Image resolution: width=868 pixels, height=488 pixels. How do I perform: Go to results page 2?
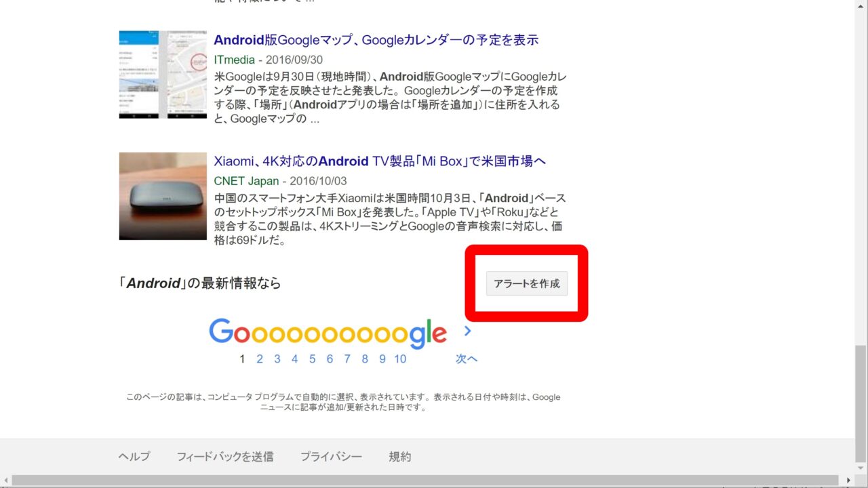pos(260,359)
